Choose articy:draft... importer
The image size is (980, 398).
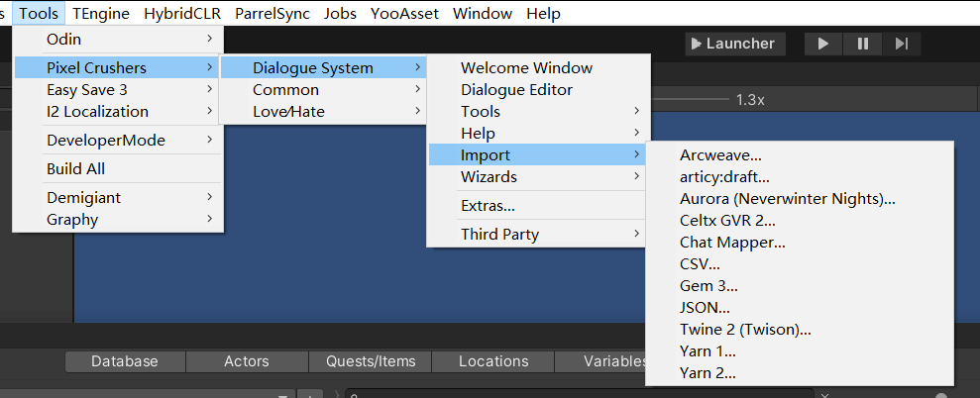click(800, 177)
